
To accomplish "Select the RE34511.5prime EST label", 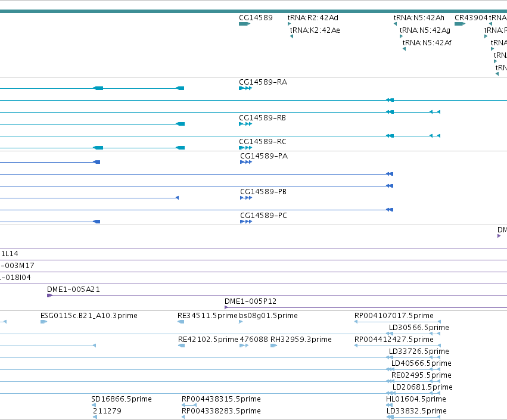I will pyautogui.click(x=207, y=316).
